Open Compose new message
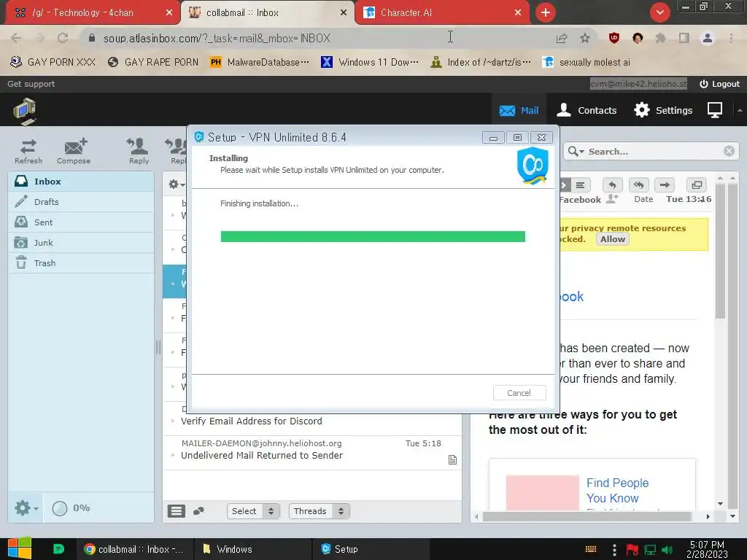This screenshot has height=560, width=747. coord(74,152)
